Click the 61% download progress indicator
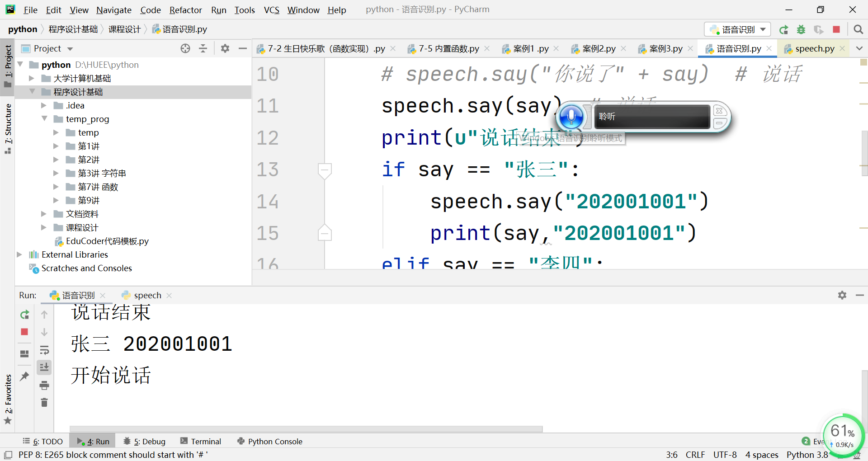Image resolution: width=868 pixels, height=461 pixels. [842, 434]
